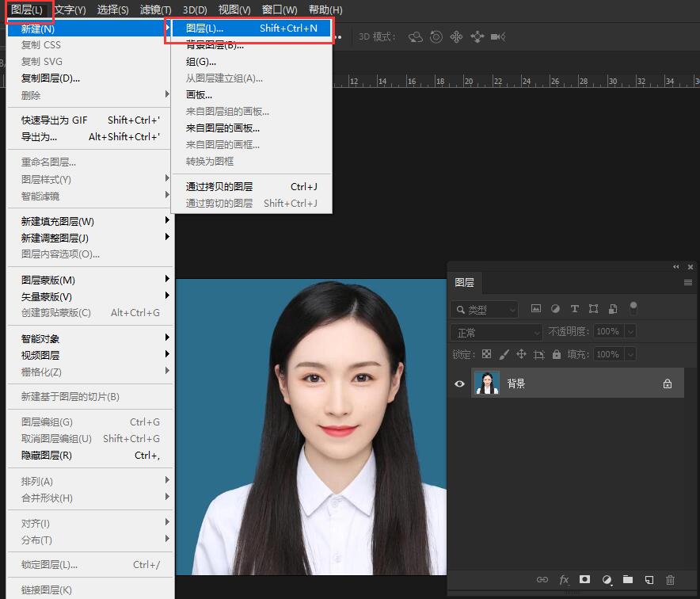This screenshot has width=700, height=599.
Task: Click the text layer filter icon
Action: tap(574, 309)
